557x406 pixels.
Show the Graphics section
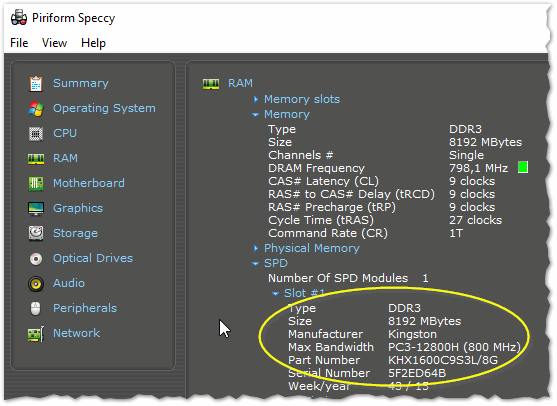(78, 208)
